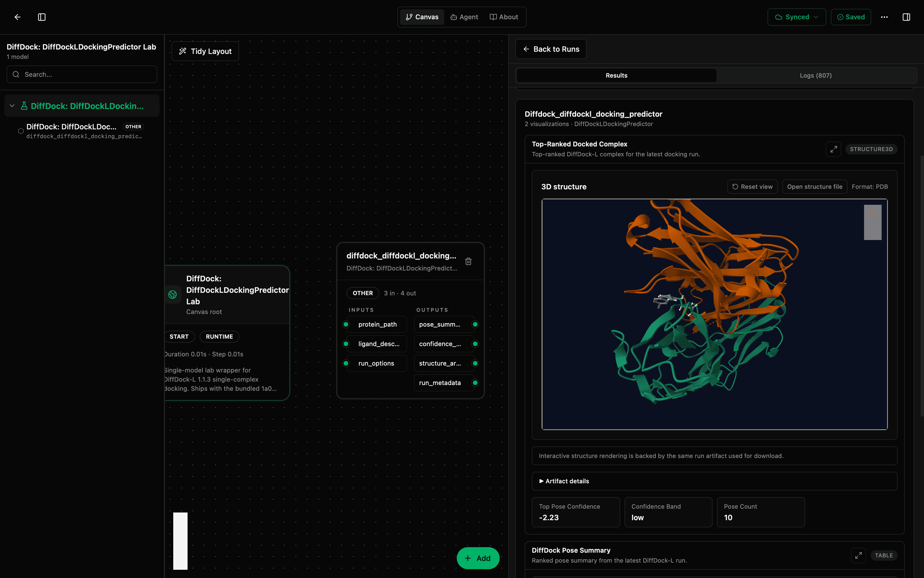The image size is (924, 578).
Task: Click the pose_summ output port dot
Action: 475,324
